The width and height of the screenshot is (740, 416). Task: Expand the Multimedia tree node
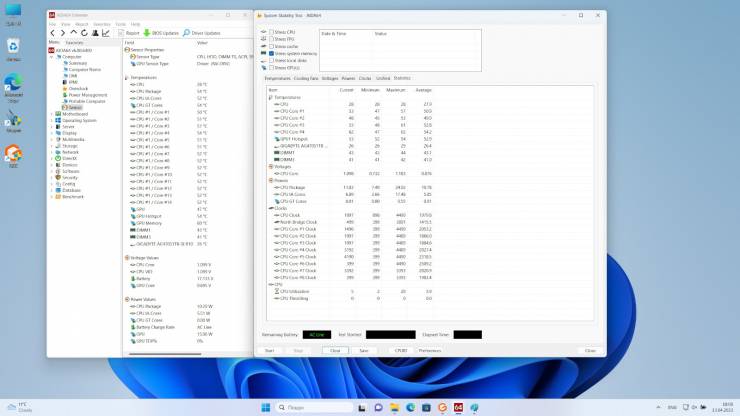52,139
